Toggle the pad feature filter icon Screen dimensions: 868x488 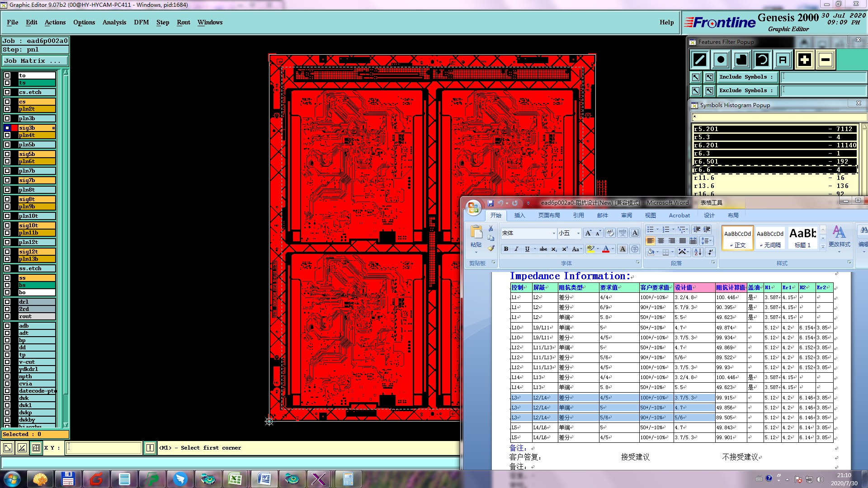coord(721,60)
